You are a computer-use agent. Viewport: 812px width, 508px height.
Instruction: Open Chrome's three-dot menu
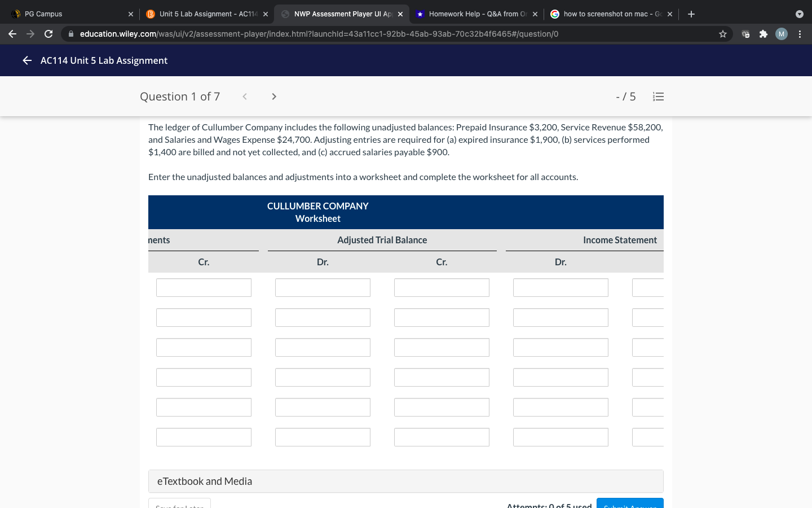pyautogui.click(x=800, y=34)
